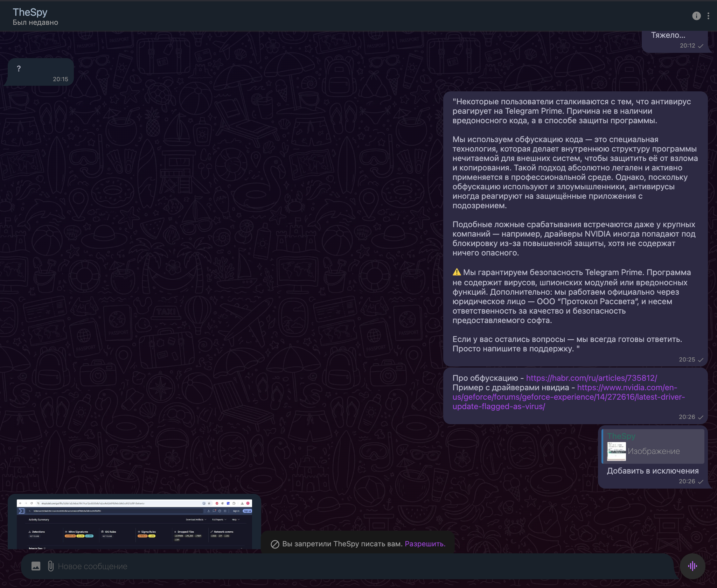Click paragraph starting "Мы используем обфускацию кода"

coord(575,173)
